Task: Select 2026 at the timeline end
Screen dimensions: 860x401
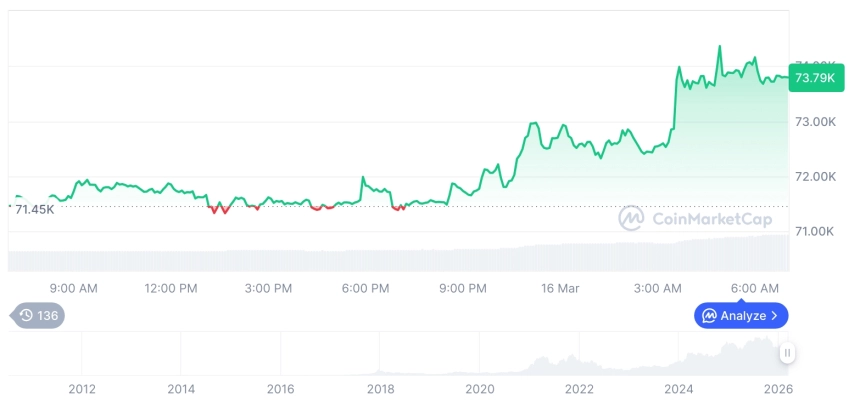Action: coord(778,389)
